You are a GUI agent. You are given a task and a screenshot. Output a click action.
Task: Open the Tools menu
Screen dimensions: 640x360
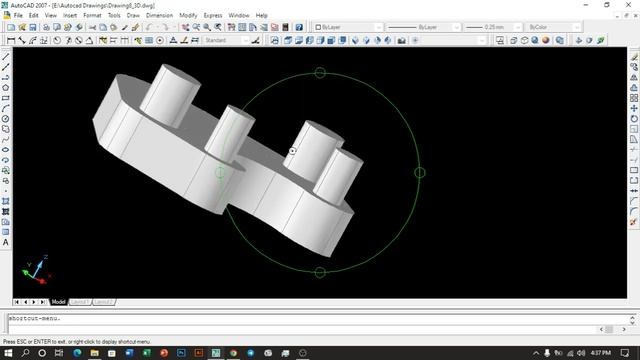(114, 15)
